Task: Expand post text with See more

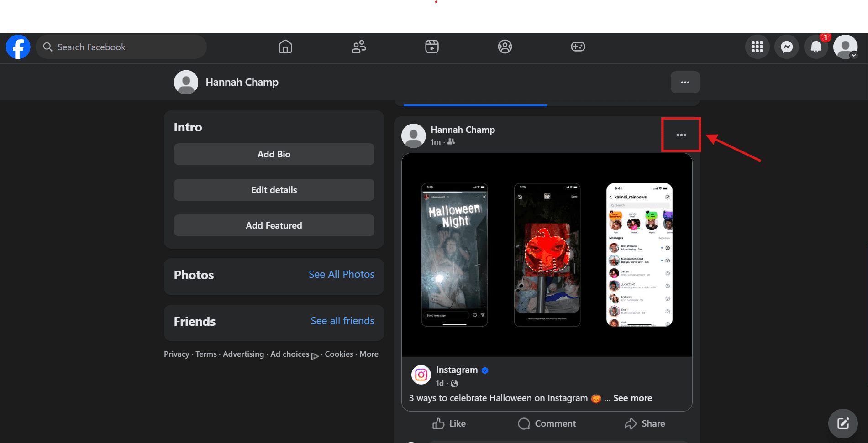Action: click(632, 398)
